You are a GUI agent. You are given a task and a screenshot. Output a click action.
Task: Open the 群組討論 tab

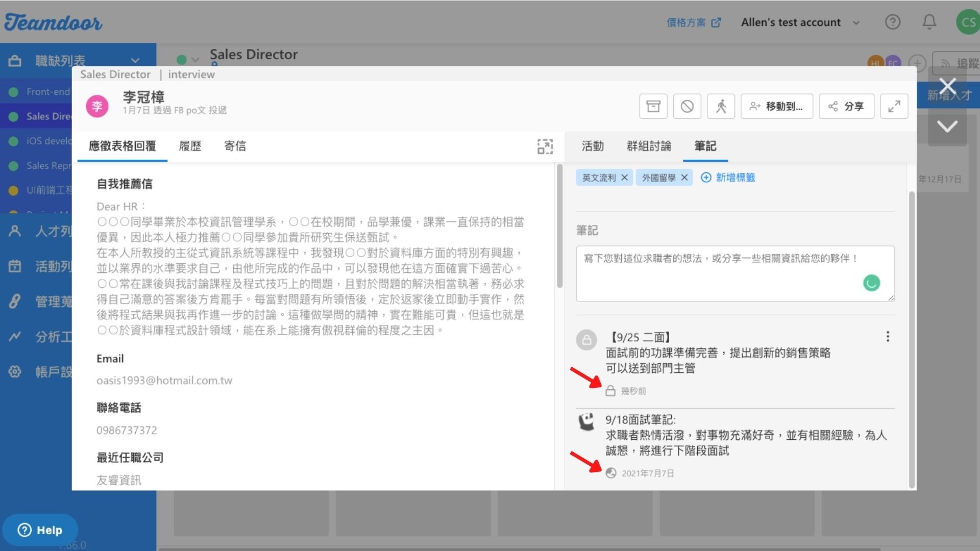point(649,146)
